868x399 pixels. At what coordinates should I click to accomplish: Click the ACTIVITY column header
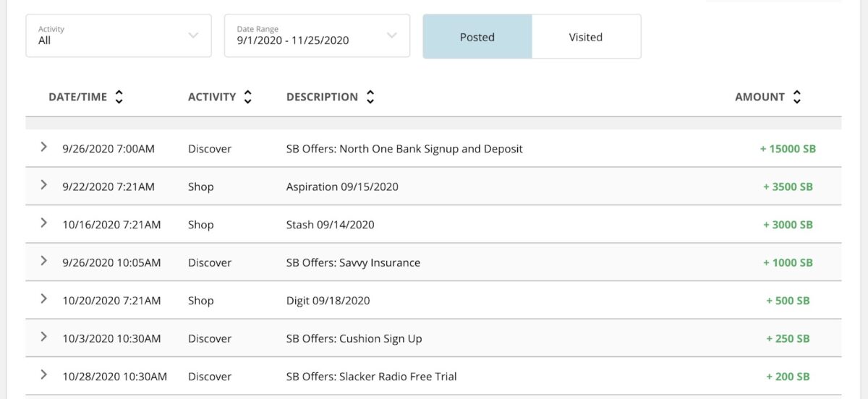click(x=212, y=97)
